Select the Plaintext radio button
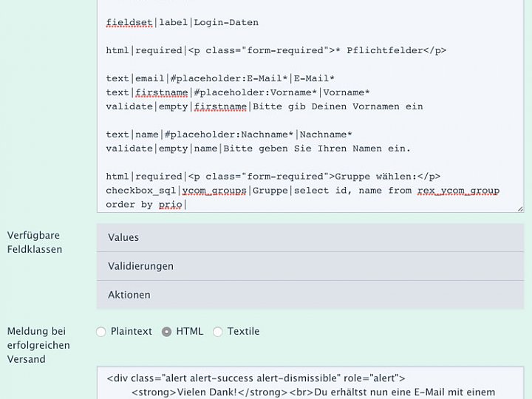Image resolution: width=532 pixels, height=399 pixels. (101, 332)
